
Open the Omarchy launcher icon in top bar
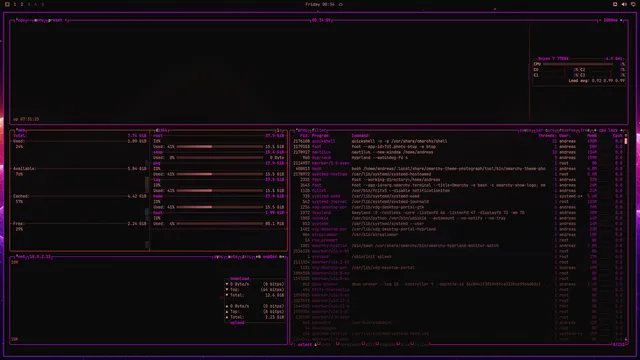7,4
